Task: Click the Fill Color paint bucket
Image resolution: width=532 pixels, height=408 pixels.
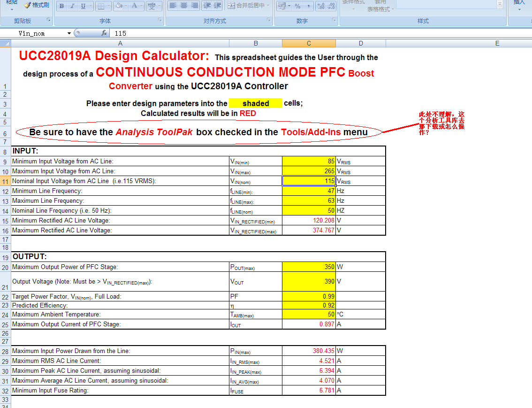Action: click(119, 6)
